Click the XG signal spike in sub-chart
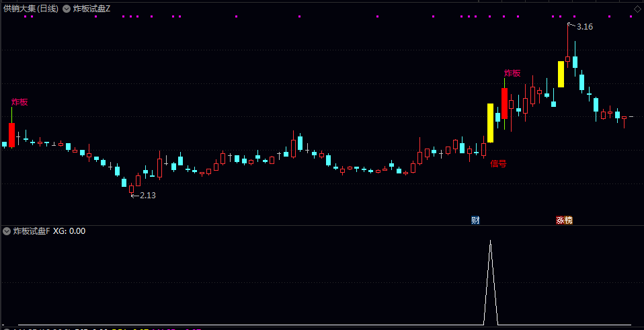This screenshot has width=644, height=330. tap(490, 283)
